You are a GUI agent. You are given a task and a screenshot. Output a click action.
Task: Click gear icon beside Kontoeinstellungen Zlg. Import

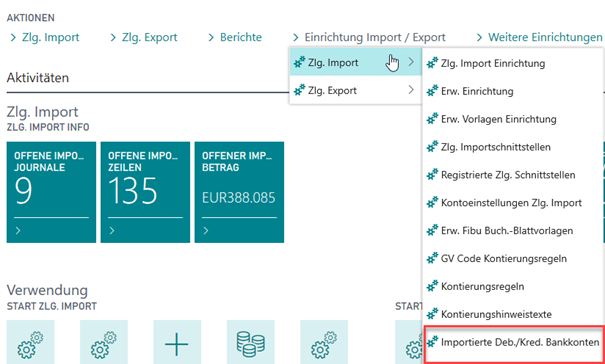433,202
